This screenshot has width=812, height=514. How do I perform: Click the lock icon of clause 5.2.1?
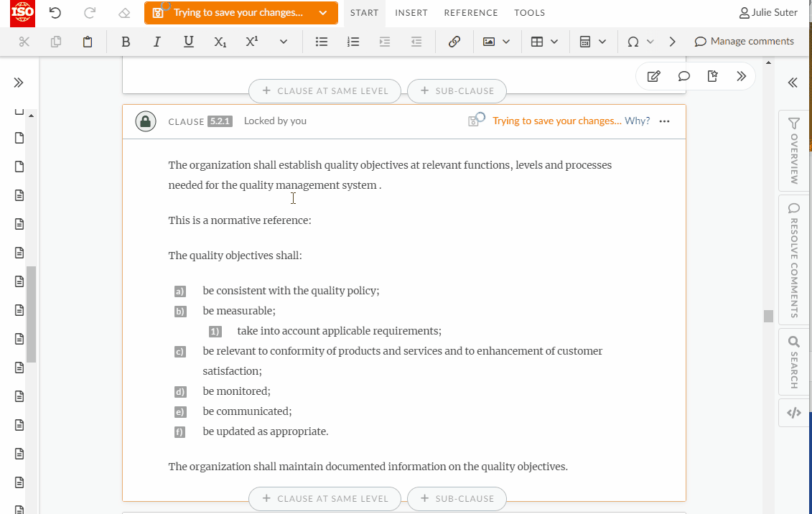click(146, 121)
